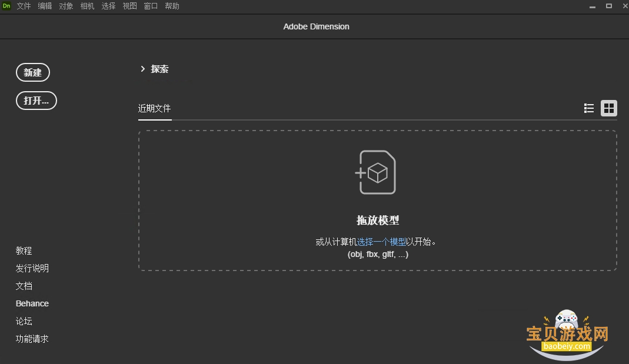This screenshot has height=364, width=629.
Task: Expand the 探索 section chevron
Action: [x=143, y=69]
